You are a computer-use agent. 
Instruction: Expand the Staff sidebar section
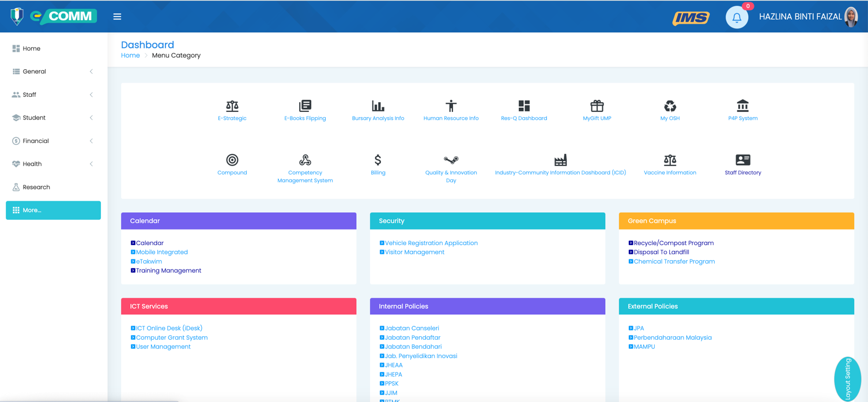point(52,95)
